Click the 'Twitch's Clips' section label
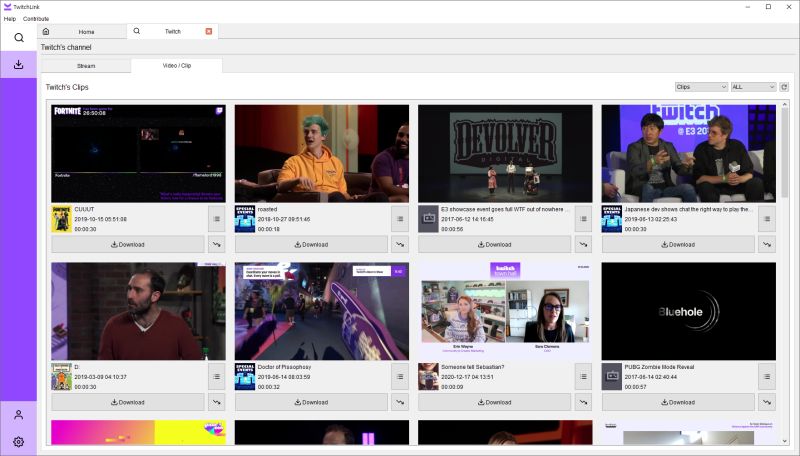 pyautogui.click(x=67, y=87)
